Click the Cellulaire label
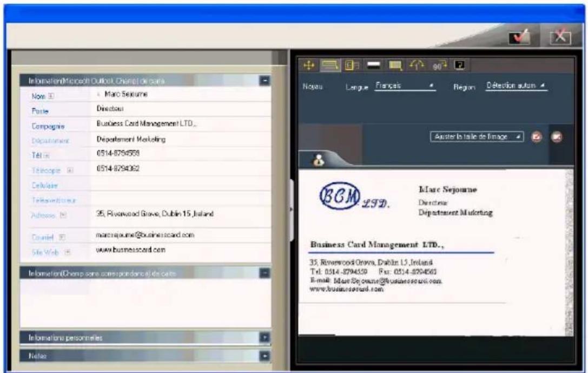This screenshot has height=373, width=588. point(44,185)
